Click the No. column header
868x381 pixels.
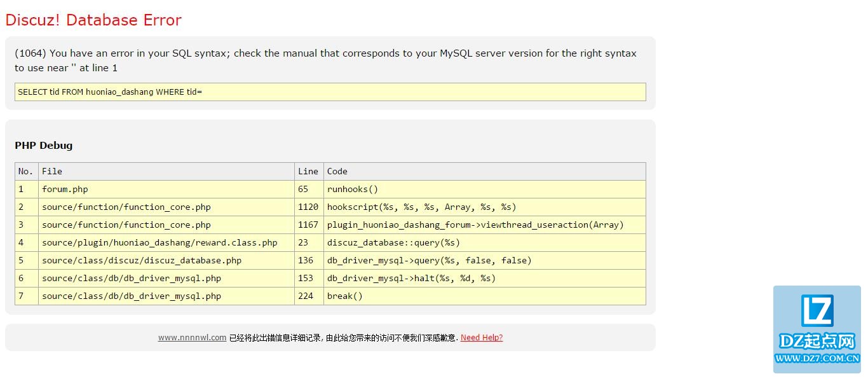(27, 171)
